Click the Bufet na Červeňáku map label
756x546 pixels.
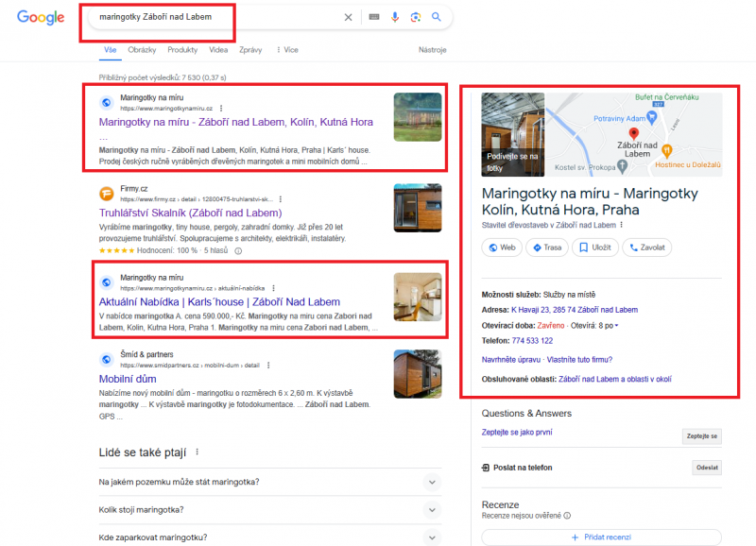(x=667, y=97)
